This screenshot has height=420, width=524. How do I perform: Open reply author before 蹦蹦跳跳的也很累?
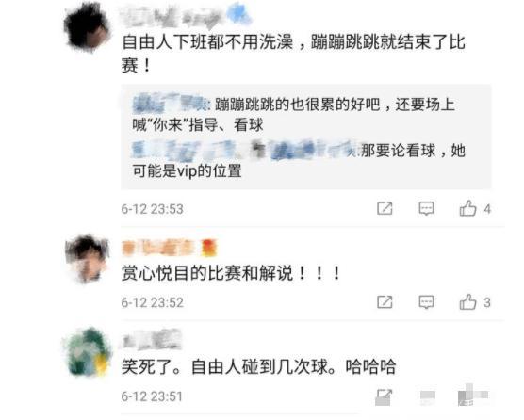[x=171, y=103]
